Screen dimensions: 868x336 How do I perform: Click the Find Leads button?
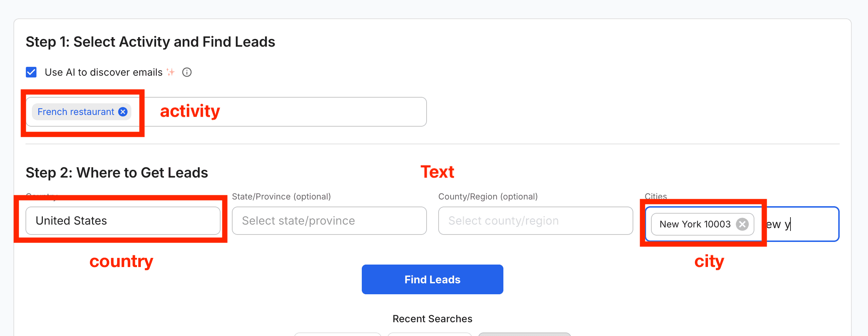pos(433,279)
